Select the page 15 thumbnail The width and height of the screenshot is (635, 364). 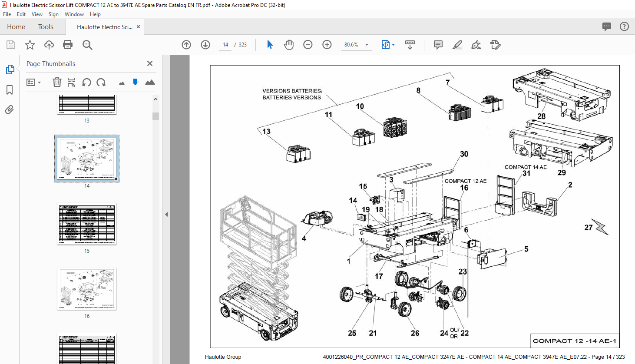click(87, 224)
